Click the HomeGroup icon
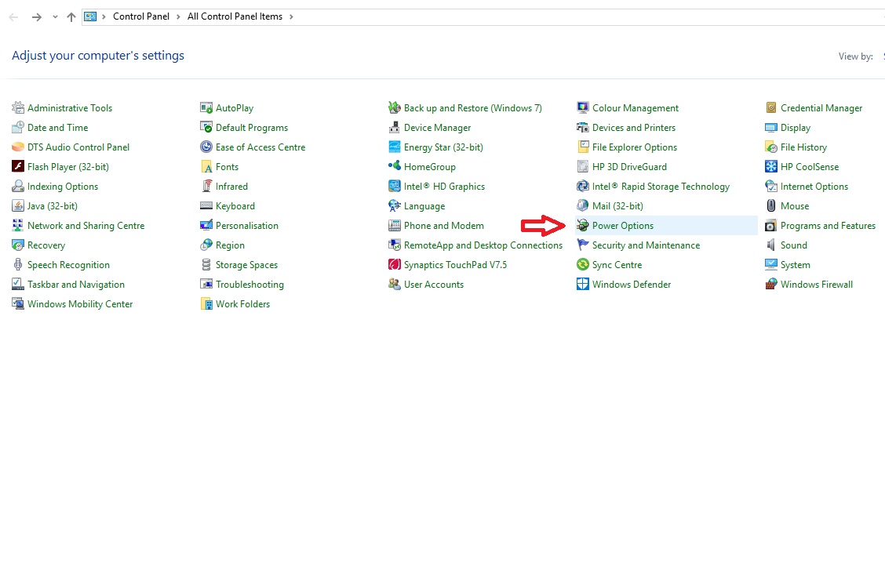Viewport: 885px width, 588px height. coord(395,166)
